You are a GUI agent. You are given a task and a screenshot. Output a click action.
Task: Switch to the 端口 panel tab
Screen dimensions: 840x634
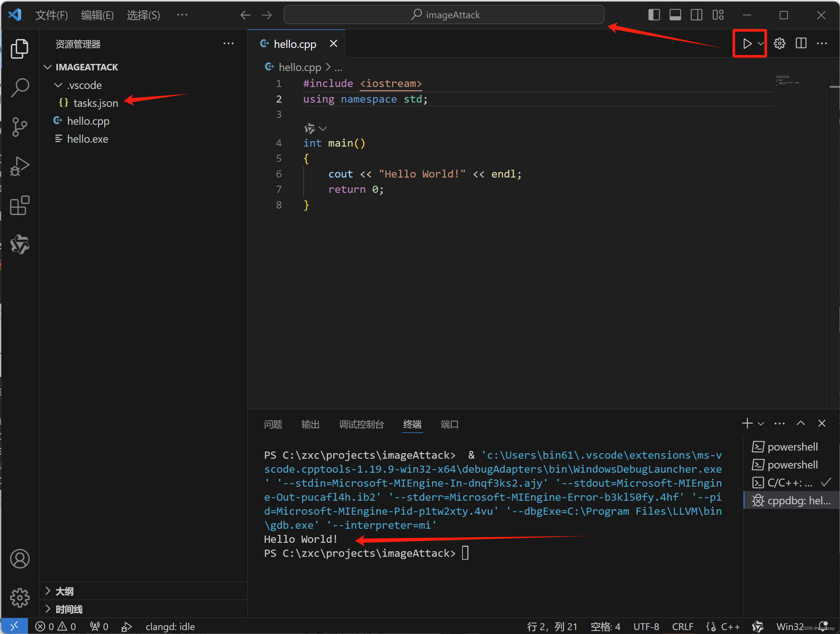pos(449,424)
